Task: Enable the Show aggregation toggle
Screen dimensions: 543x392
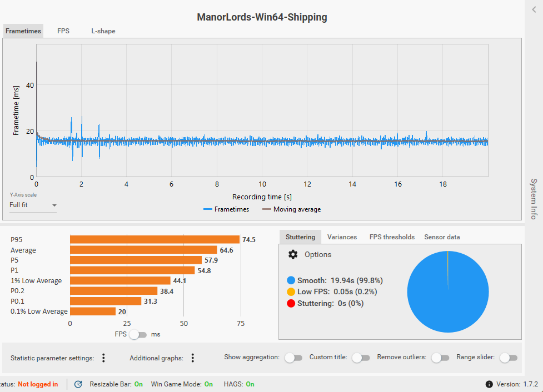Action: click(293, 358)
